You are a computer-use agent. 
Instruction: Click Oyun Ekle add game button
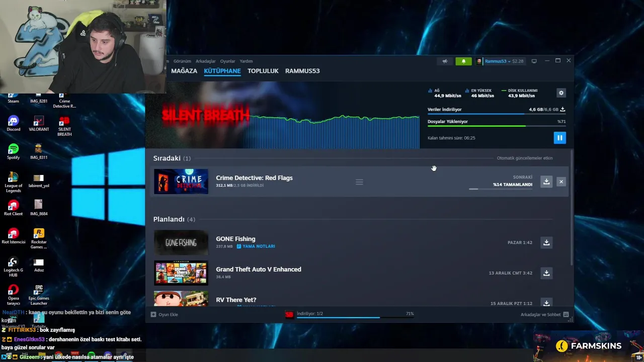[165, 315]
